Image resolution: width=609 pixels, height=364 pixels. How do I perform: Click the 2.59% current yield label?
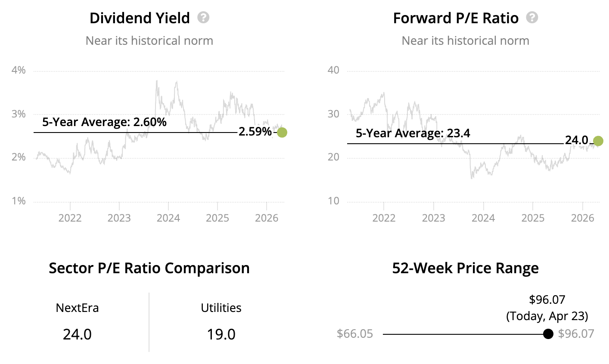tap(255, 132)
